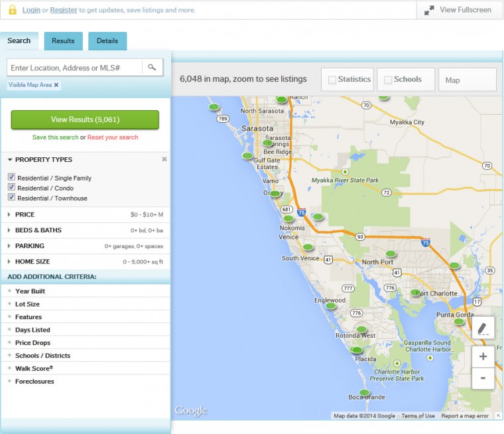The height and width of the screenshot is (434, 504).
Task: Click the location search input field
Action: [74, 68]
